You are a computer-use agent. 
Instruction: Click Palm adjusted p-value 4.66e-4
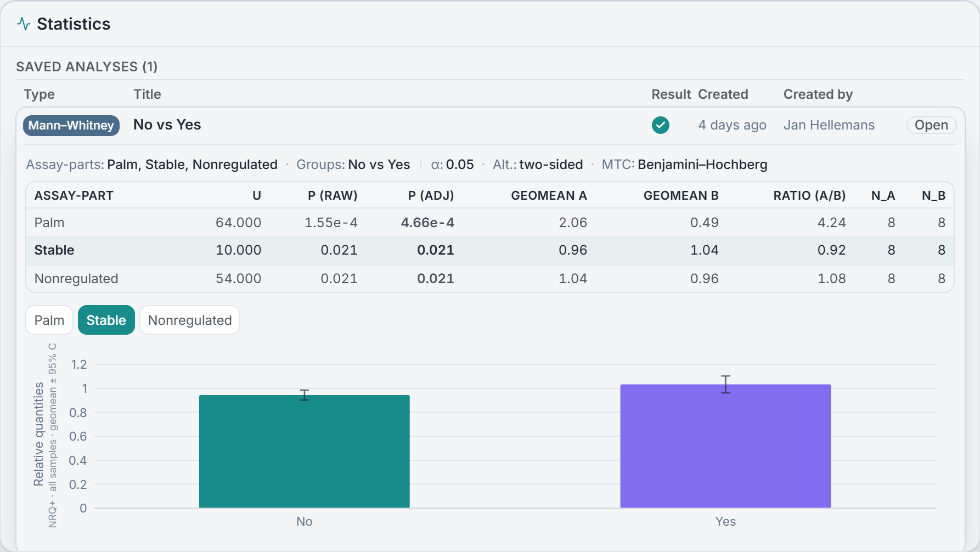(x=427, y=223)
